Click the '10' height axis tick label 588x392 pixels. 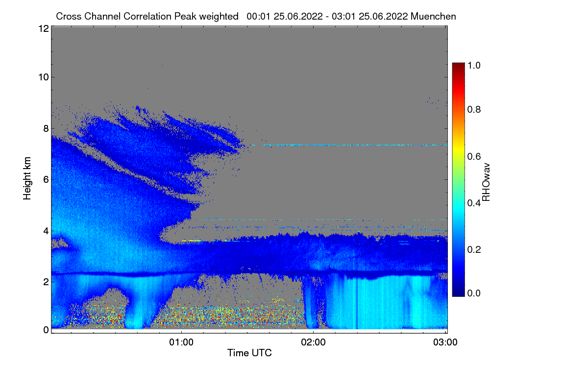[x=43, y=77]
